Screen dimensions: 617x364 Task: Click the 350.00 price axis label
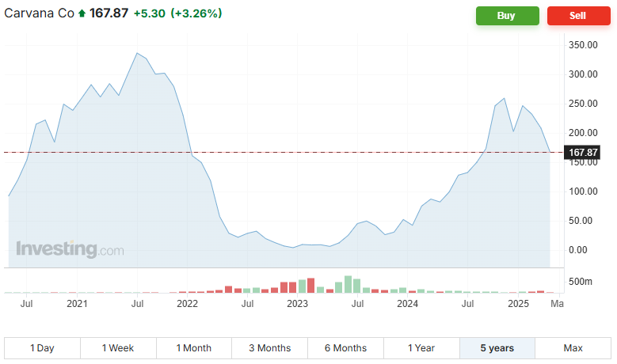point(583,45)
